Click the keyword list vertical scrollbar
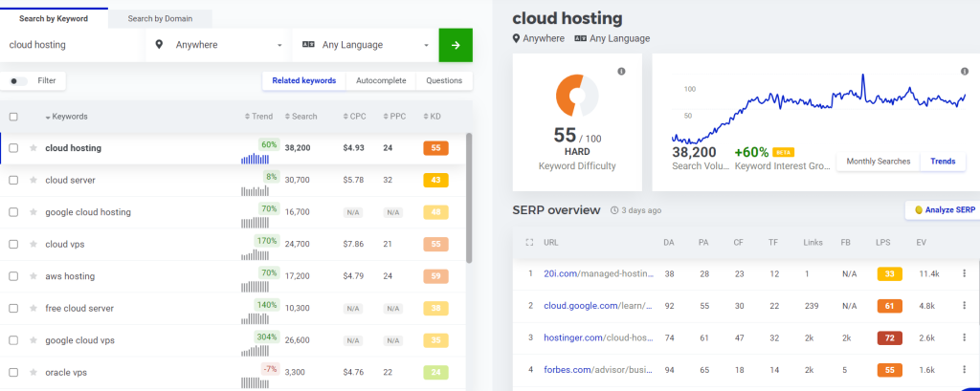980x391 pixels. point(469,197)
